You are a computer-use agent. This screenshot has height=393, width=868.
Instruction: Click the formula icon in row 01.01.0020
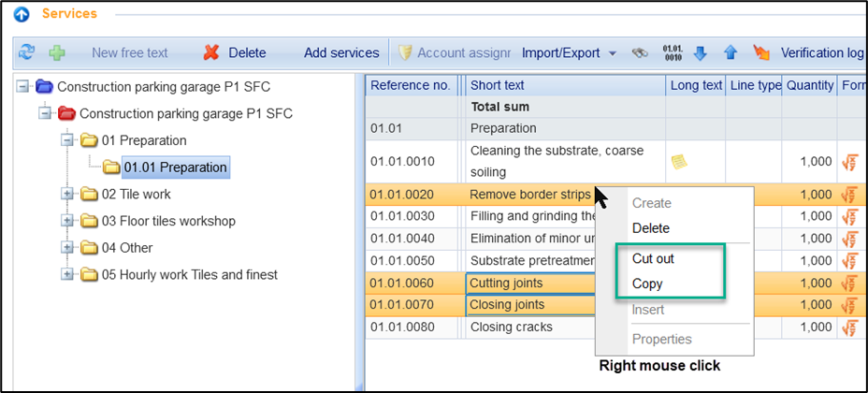(x=849, y=195)
